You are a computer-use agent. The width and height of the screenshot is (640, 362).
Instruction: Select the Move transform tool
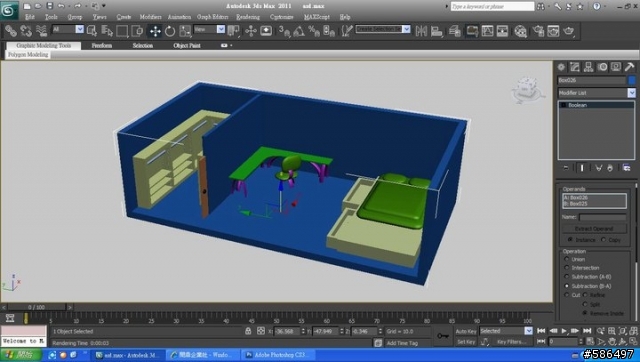point(155,31)
